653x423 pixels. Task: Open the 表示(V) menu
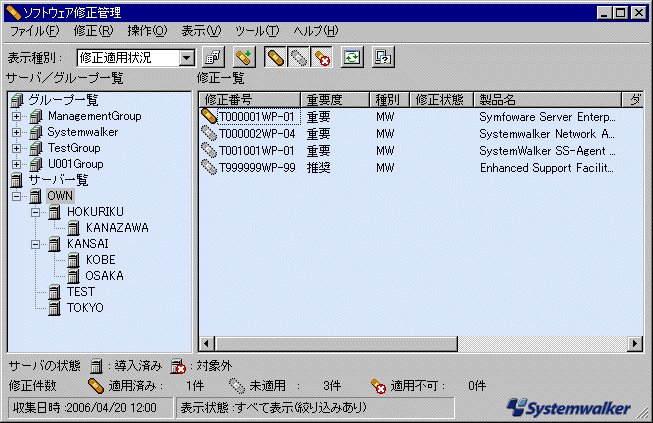(201, 31)
